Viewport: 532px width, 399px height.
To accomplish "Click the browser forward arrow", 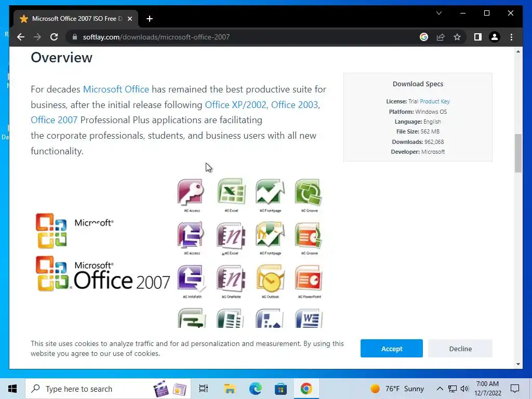I will click(37, 37).
